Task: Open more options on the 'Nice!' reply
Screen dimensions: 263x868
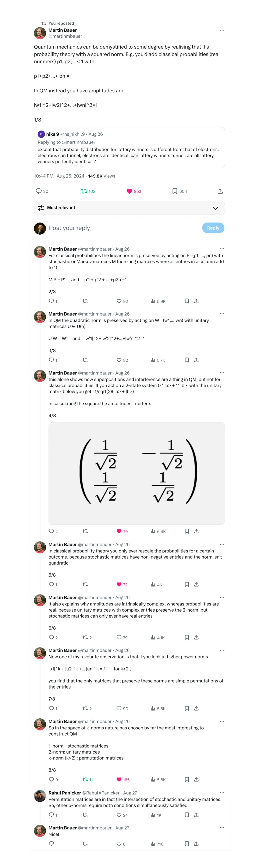Action: (222, 828)
